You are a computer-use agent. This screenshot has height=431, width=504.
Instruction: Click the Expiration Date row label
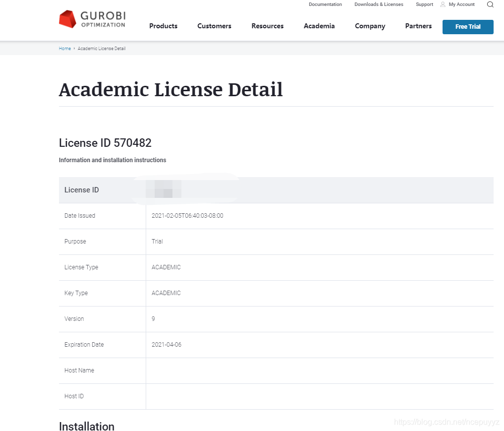[84, 345]
